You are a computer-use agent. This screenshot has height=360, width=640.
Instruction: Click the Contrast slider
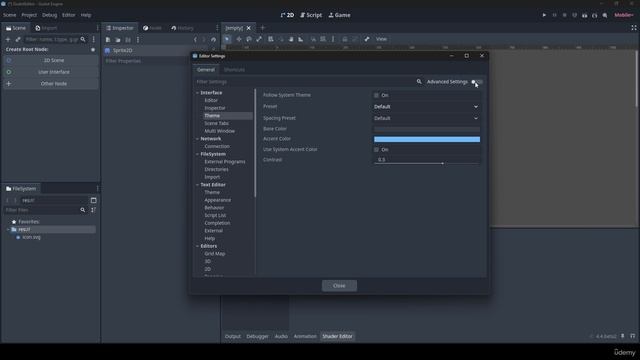pos(427,160)
